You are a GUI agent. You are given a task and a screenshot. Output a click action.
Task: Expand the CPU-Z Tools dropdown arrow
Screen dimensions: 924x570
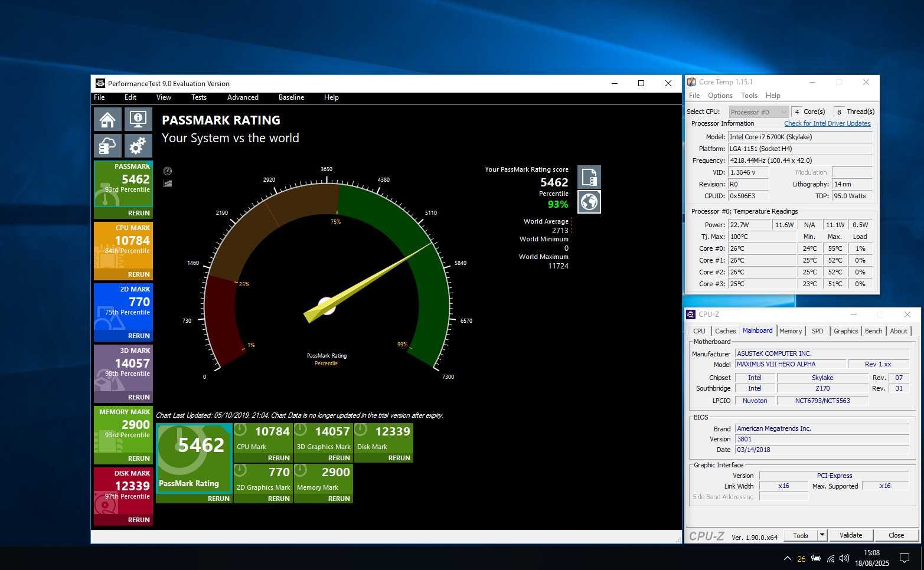tap(822, 535)
